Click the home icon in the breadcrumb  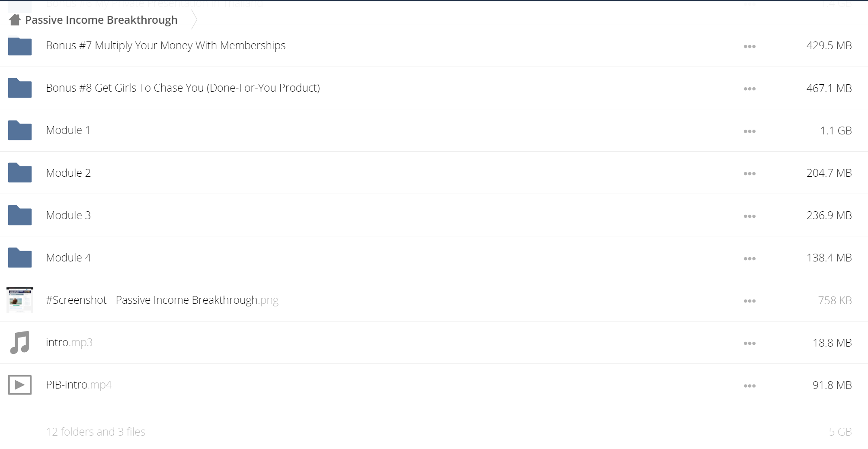click(x=15, y=20)
